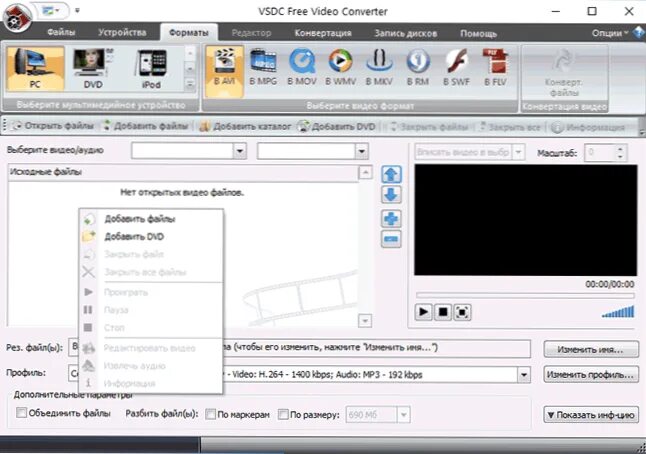Click the Изменить профиль button
Screen dimensions: 646x454
point(590,374)
